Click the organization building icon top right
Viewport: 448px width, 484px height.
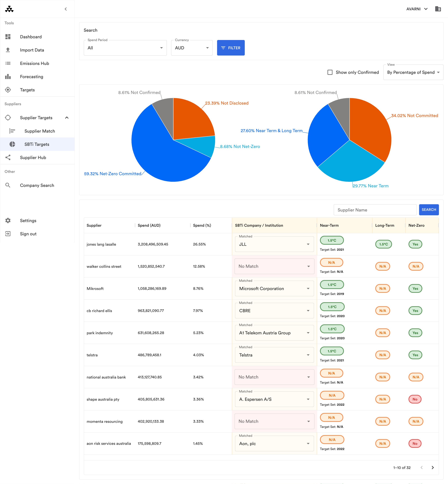438,9
